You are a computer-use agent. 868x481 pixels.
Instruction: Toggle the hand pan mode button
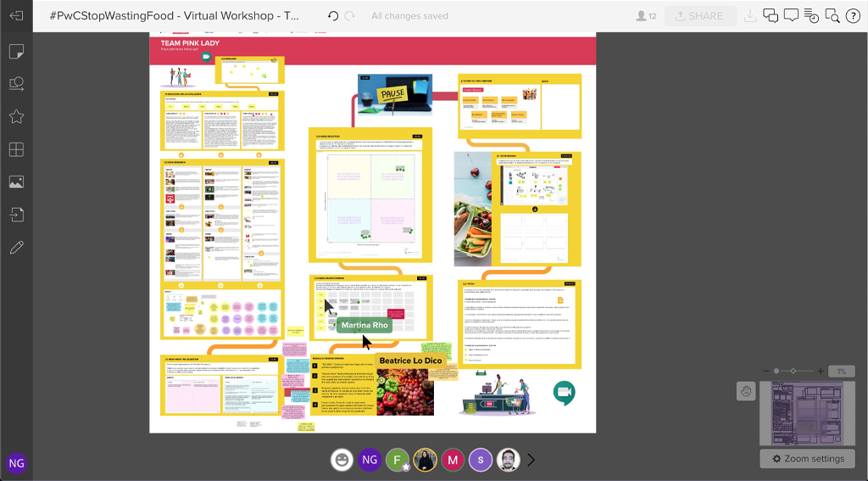(746, 391)
